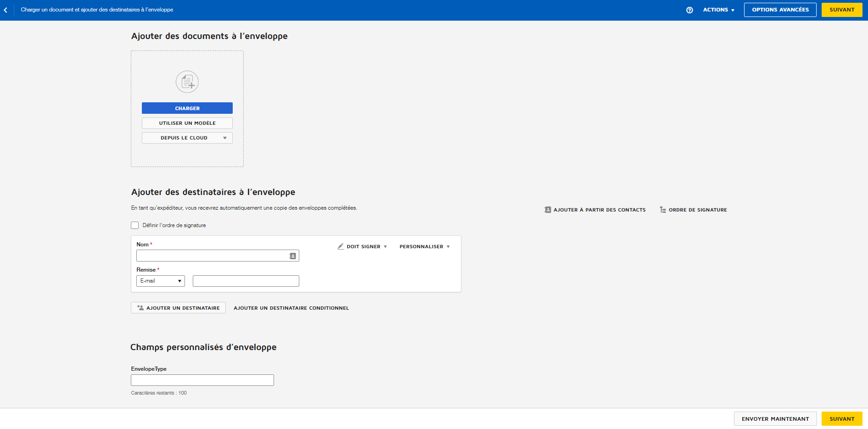Focus the recipient e-mail address field
Screen dimensions: 868x429
point(246,281)
